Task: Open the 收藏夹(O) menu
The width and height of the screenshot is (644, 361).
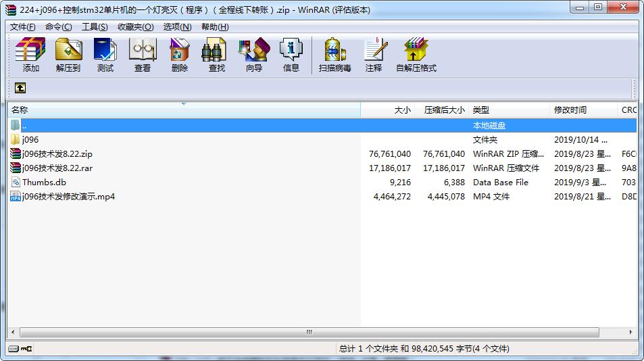Action: point(136,26)
